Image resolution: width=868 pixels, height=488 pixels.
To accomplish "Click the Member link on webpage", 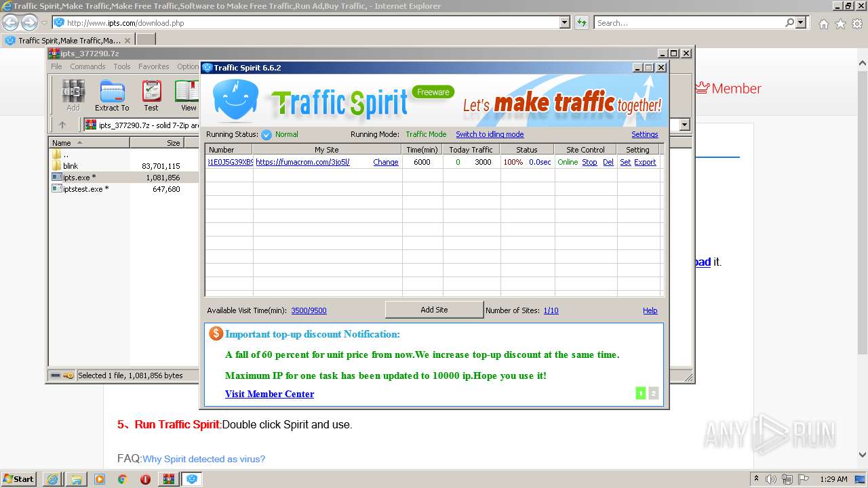I will click(x=728, y=89).
